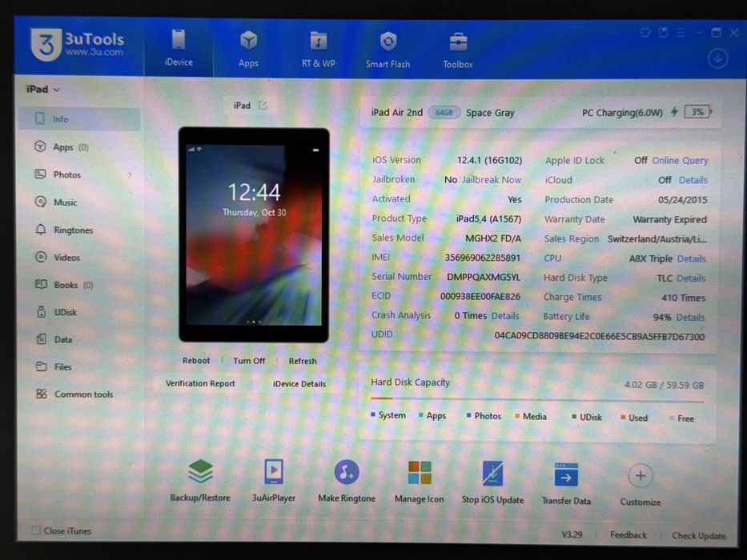This screenshot has width=747, height=560.
Task: Open CPU Details link
Action: [691, 258]
